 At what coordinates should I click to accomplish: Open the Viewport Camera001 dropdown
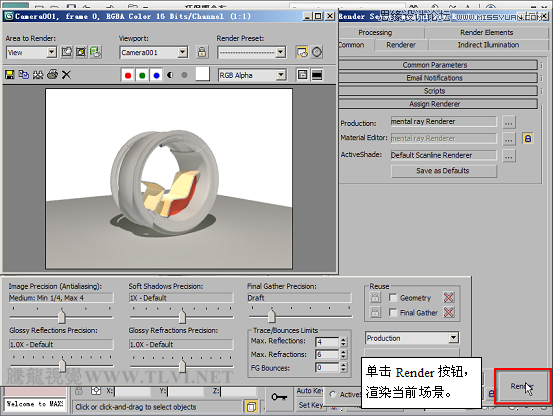click(x=182, y=52)
